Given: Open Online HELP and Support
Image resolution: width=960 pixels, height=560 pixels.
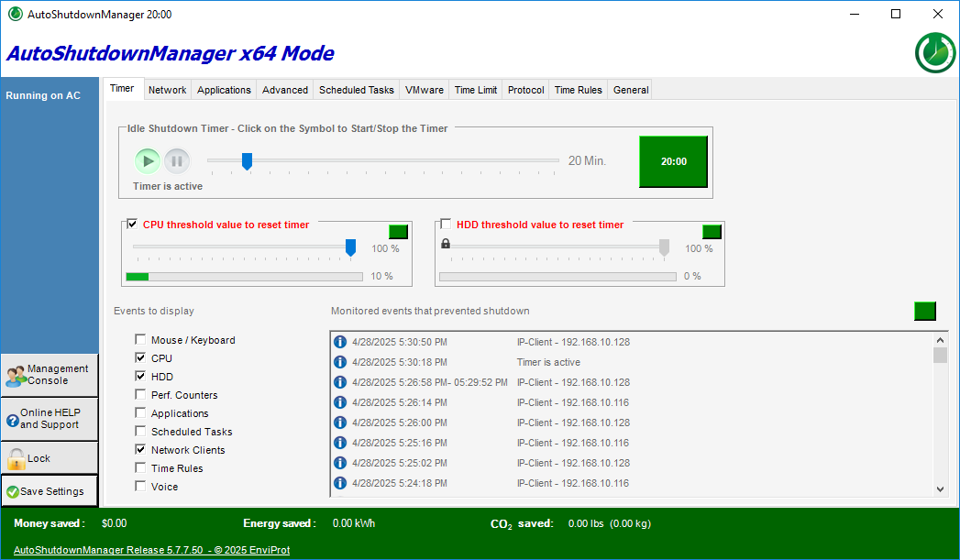Looking at the screenshot, I should (x=50, y=419).
